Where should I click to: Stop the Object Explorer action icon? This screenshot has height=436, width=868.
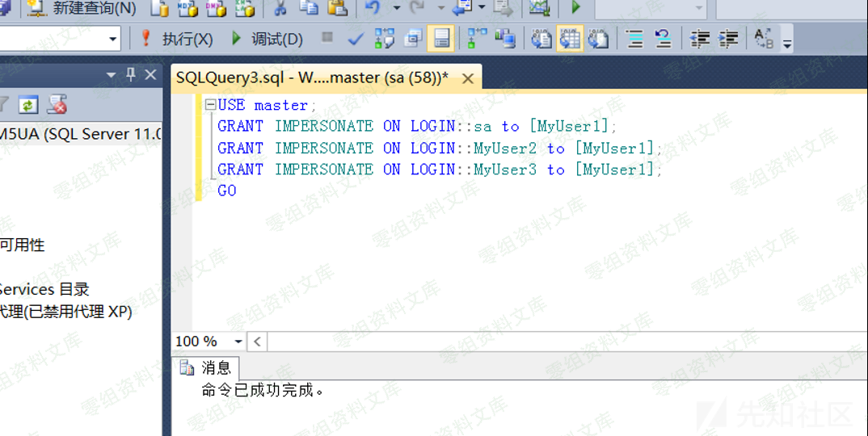click(57, 105)
